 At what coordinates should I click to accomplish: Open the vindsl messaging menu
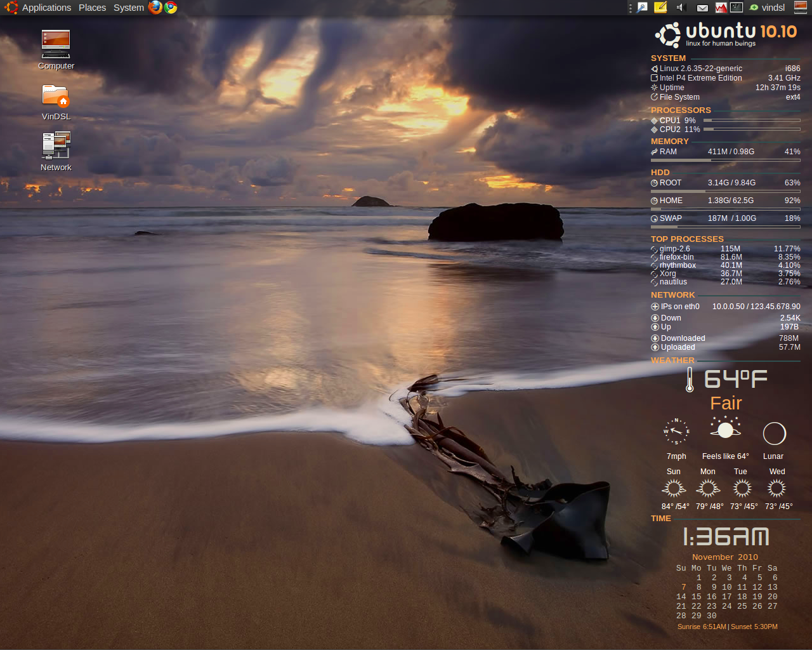coord(766,8)
